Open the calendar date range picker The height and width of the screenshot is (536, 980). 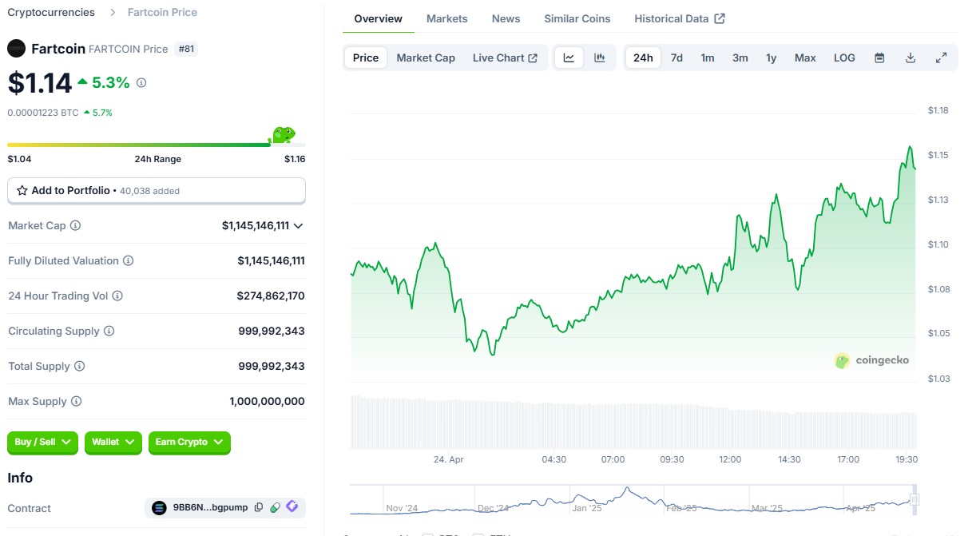pos(879,58)
